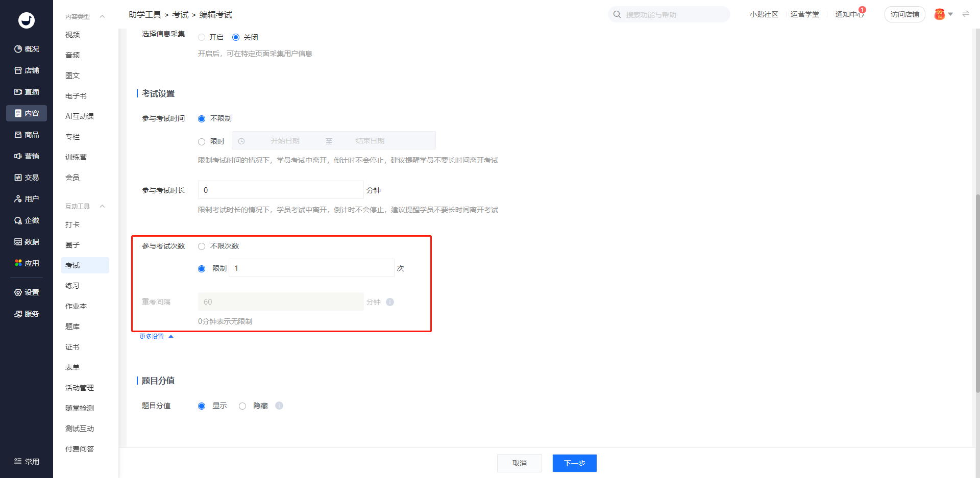Choose the 限时 exam time option
The image size is (980, 478).
click(202, 142)
